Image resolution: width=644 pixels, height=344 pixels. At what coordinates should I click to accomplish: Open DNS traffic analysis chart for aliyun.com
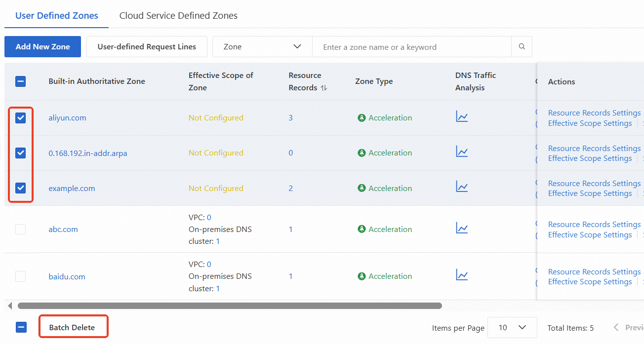[x=462, y=117]
